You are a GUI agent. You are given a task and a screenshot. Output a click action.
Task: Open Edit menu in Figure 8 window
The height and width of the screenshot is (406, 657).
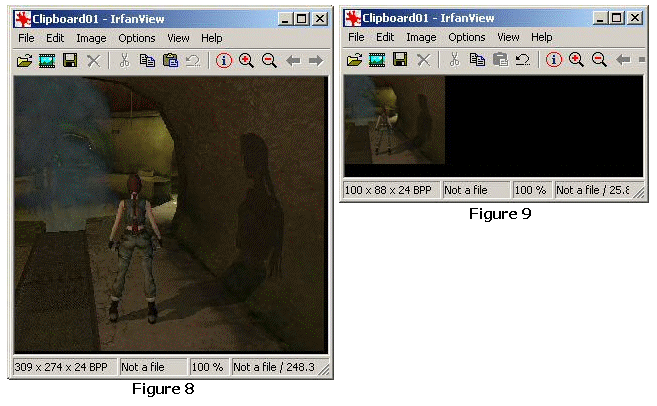(x=55, y=38)
